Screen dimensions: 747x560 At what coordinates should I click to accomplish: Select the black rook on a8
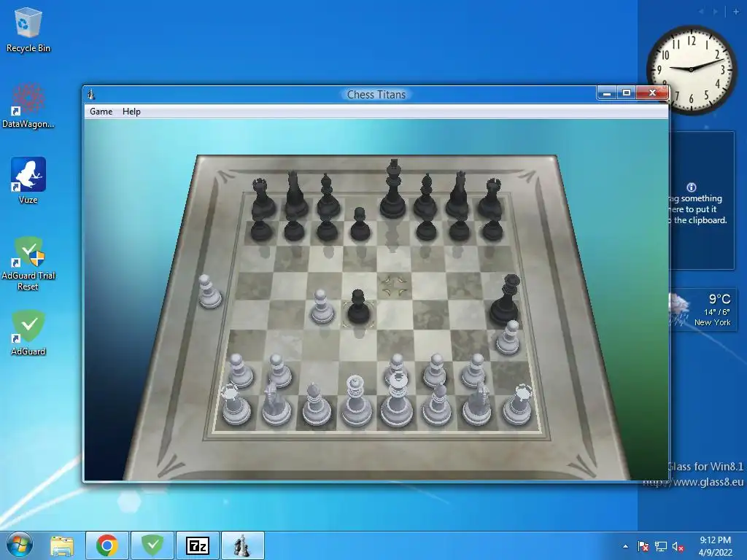click(x=263, y=198)
